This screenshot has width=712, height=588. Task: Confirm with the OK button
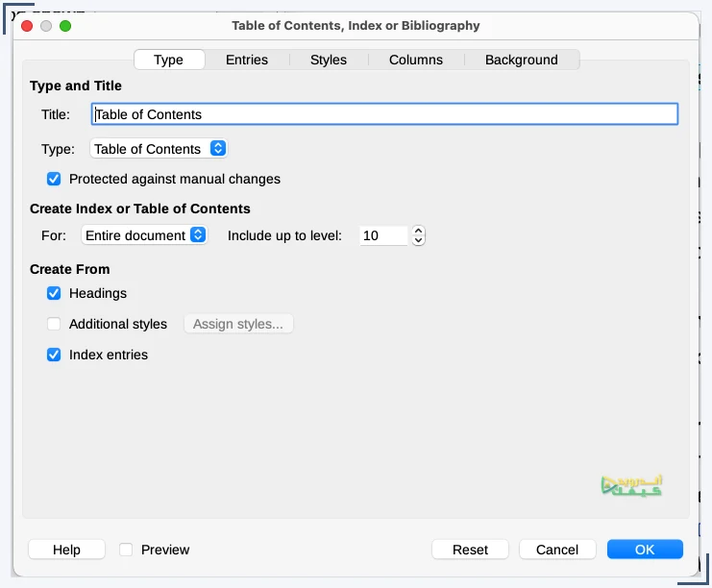pos(645,550)
